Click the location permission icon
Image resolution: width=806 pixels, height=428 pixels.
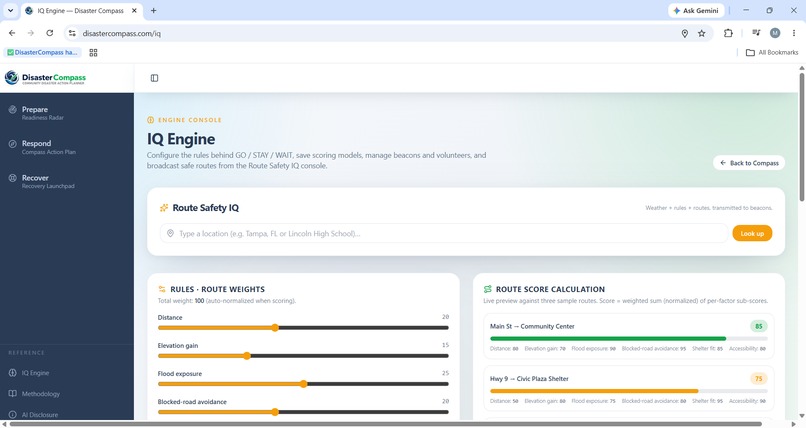(x=685, y=33)
